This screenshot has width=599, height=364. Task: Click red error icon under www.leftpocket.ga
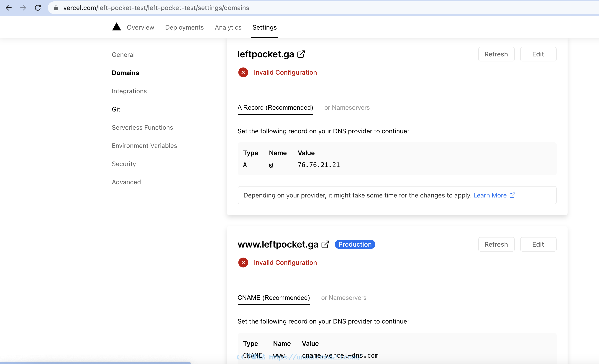pos(243,263)
